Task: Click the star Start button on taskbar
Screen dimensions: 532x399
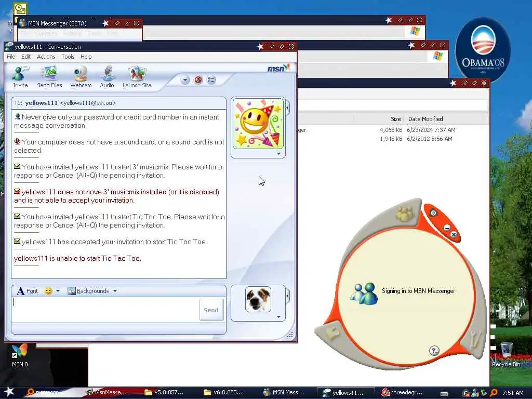Action: click(9, 392)
